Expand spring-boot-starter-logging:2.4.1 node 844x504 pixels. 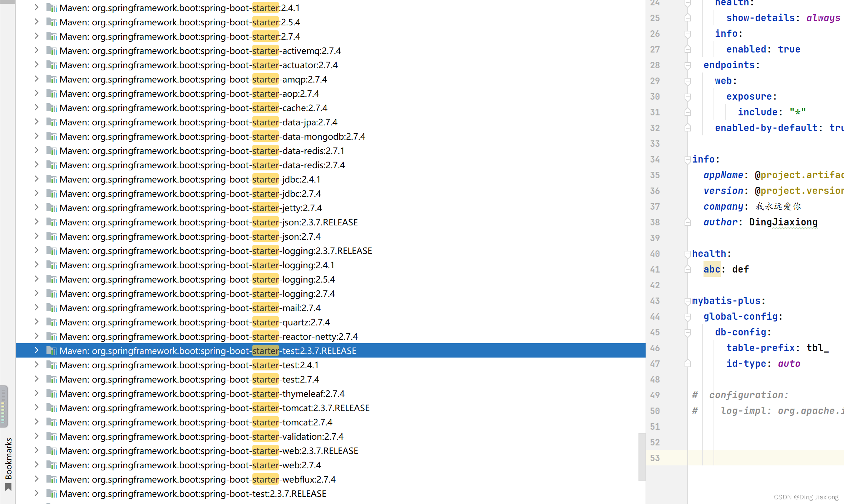tap(36, 265)
